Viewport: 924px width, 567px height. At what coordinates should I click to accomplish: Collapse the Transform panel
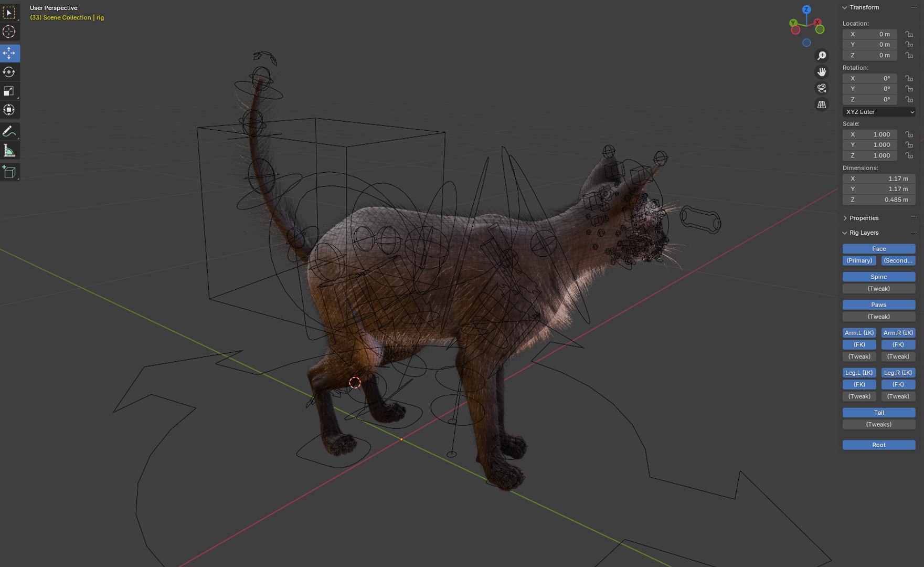click(x=845, y=7)
